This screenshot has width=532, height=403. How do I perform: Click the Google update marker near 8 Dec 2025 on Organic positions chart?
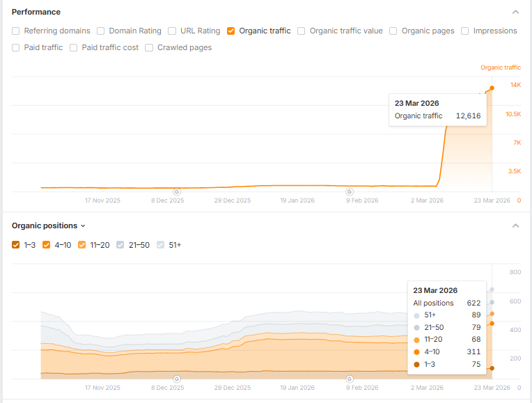coord(177,379)
